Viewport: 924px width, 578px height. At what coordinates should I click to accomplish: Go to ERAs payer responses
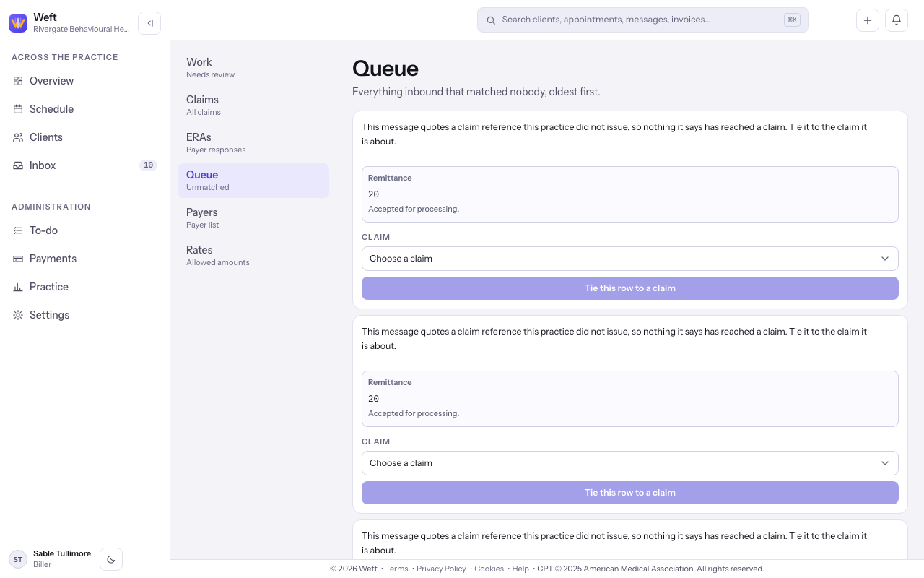(253, 143)
